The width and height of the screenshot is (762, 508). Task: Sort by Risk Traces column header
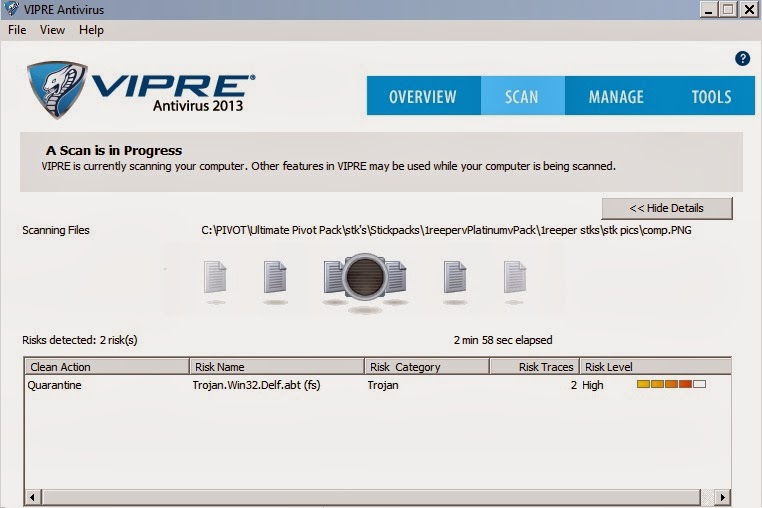(x=535, y=367)
